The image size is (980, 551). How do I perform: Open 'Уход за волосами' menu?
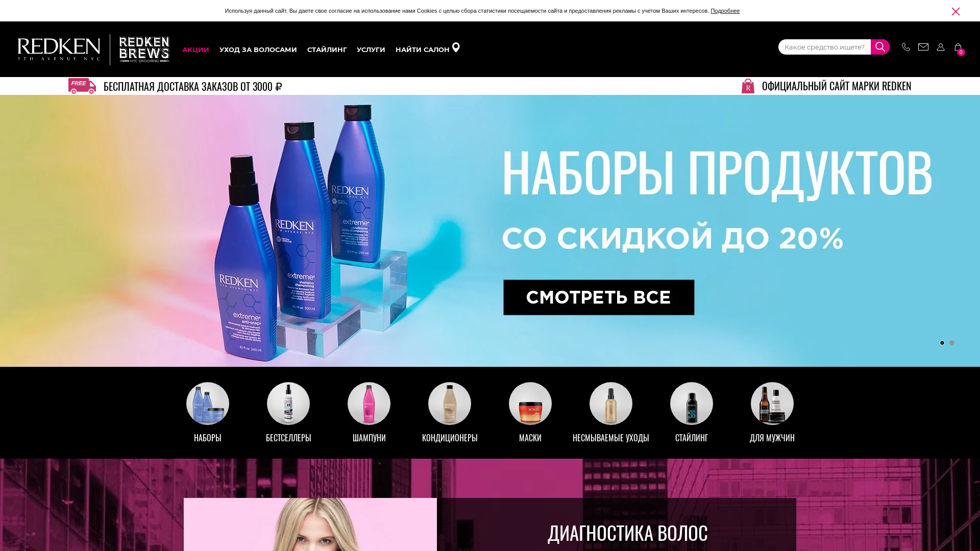tap(258, 49)
